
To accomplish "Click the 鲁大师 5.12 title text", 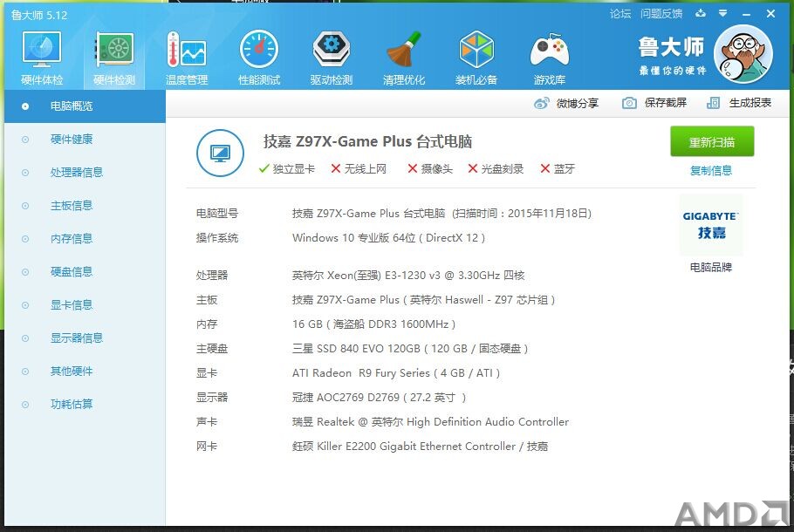I will click(x=39, y=15).
